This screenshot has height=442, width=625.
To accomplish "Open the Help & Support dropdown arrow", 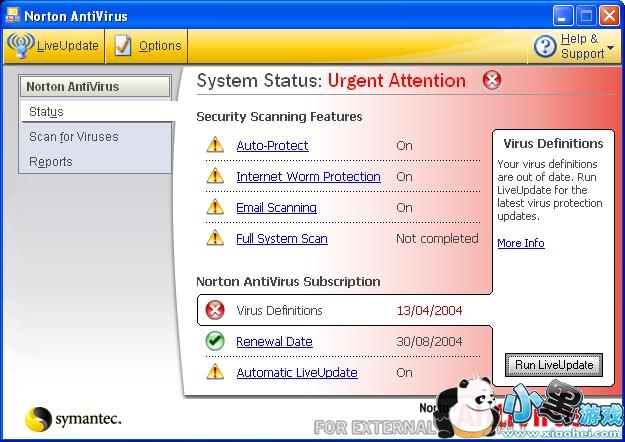I will [610, 47].
